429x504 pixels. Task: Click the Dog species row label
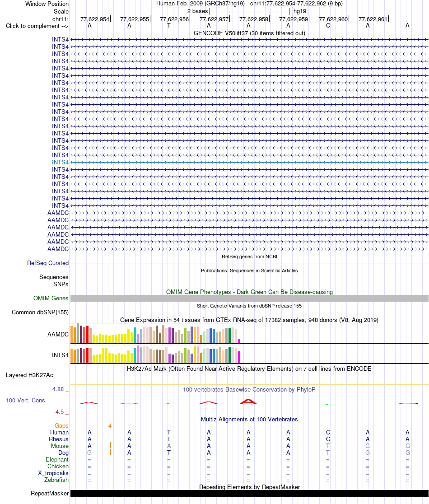coord(64,453)
